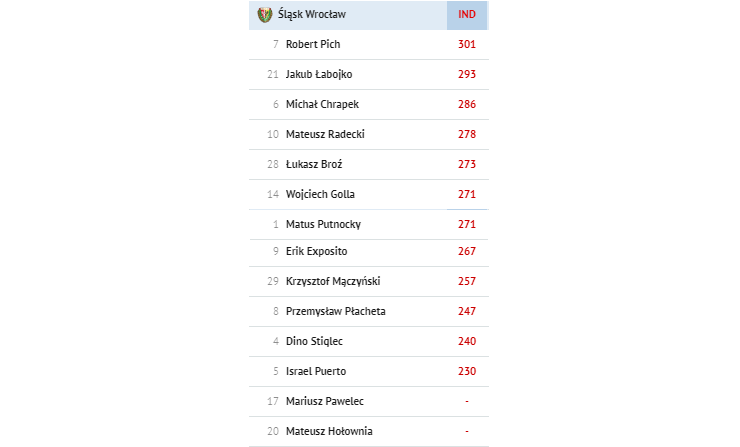This screenshot has width=740, height=447.
Task: Open Robert Pich player row
Action: pos(369,44)
